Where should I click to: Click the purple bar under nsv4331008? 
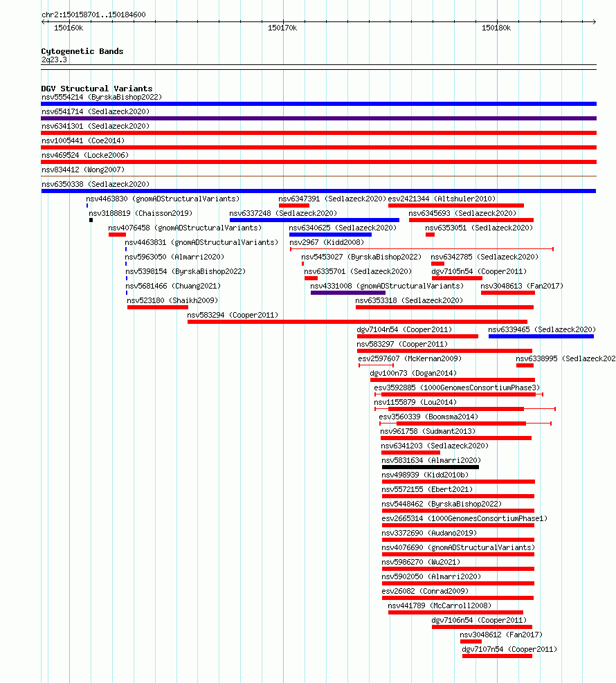348,293
